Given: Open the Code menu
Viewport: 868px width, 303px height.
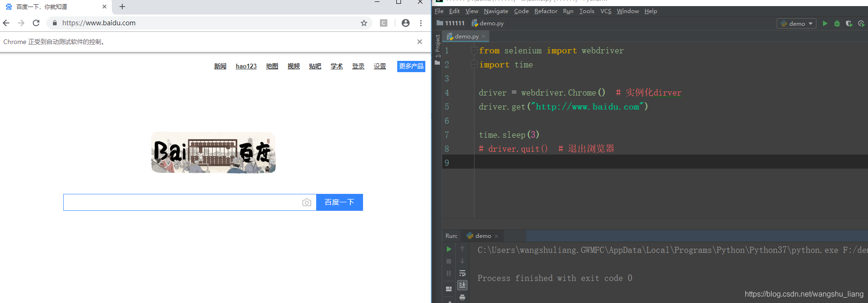Looking at the screenshot, I should [521, 11].
